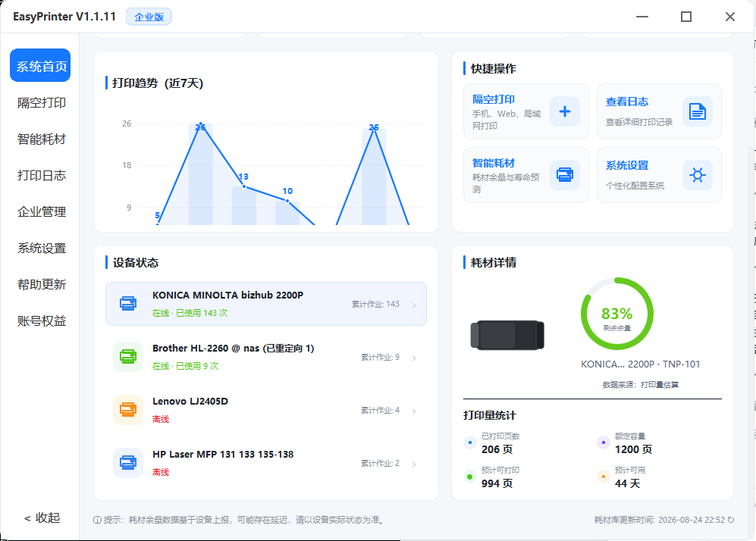Viewport: 756px width, 541px height.
Task: Click 206 页 printed pages value
Action: pyautogui.click(x=497, y=449)
